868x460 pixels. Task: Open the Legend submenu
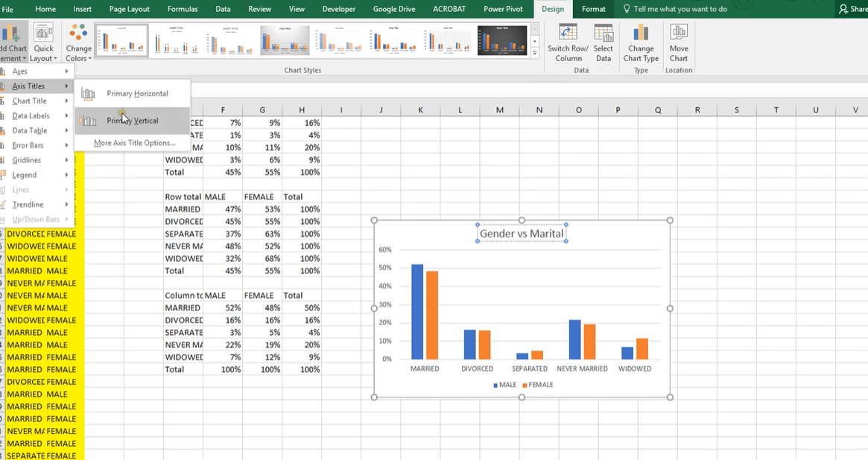pyautogui.click(x=36, y=175)
